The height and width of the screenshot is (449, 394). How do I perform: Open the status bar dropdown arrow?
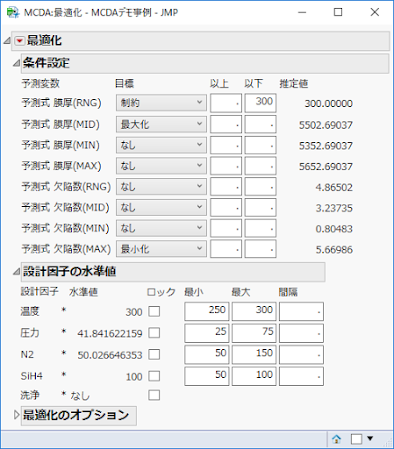pos(370,439)
